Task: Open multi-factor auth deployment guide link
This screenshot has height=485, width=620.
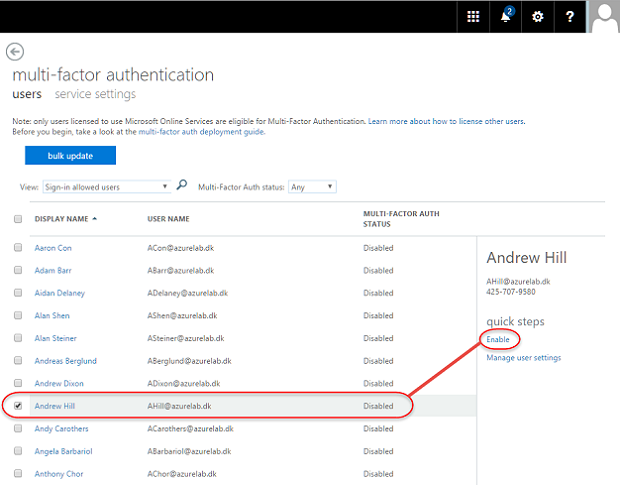Action: (x=201, y=132)
